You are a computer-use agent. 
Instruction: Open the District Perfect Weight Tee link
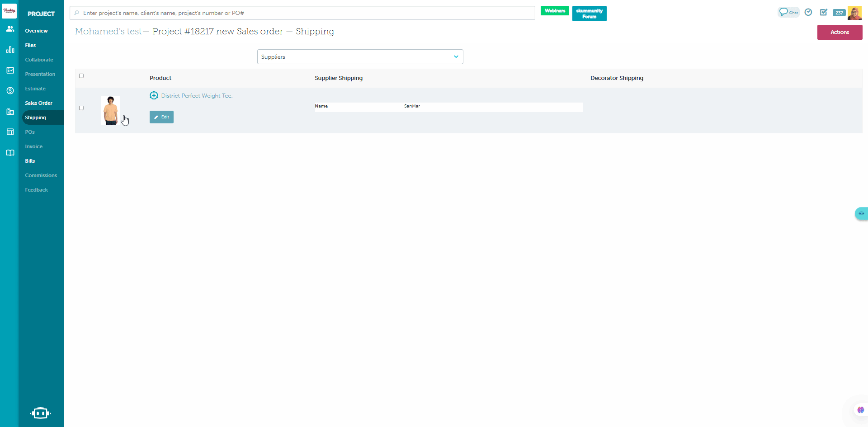(x=197, y=96)
